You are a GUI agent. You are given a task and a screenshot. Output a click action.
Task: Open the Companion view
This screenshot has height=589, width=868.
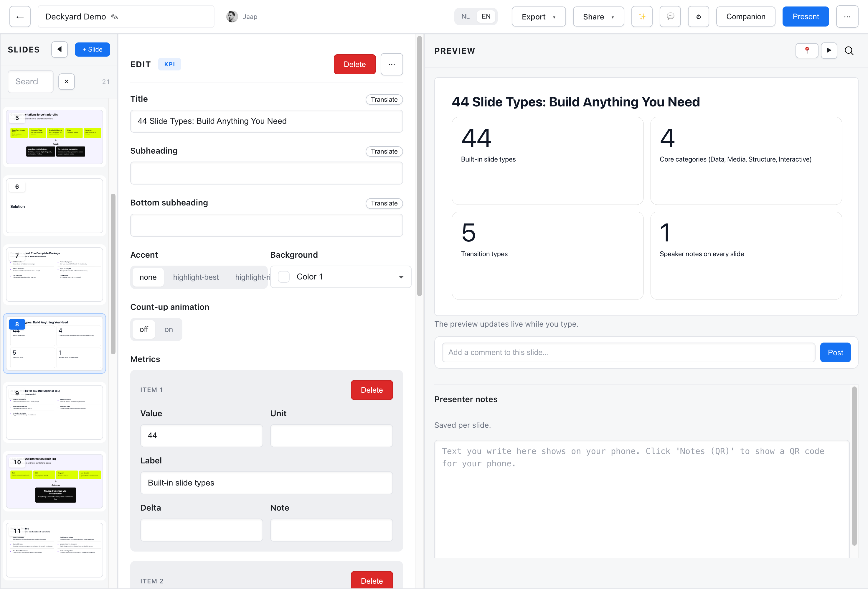pyautogui.click(x=745, y=17)
